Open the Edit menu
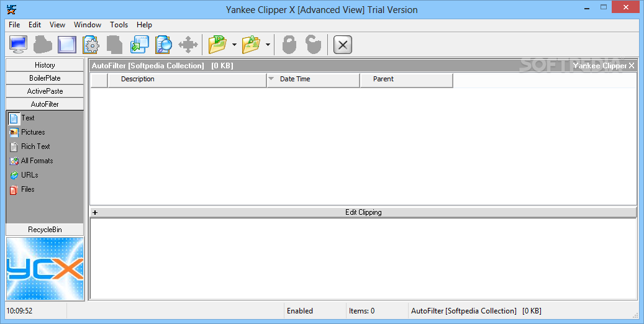This screenshot has width=644, height=324. tap(35, 25)
